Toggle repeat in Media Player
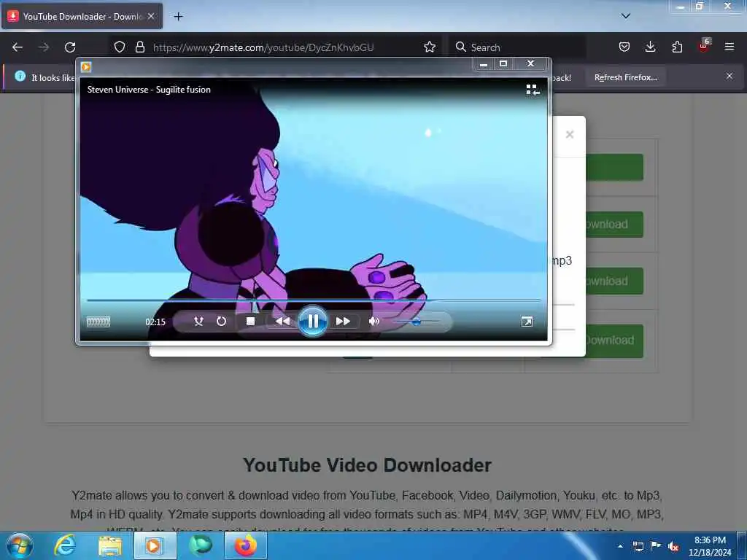The width and height of the screenshot is (747, 560). 221,322
